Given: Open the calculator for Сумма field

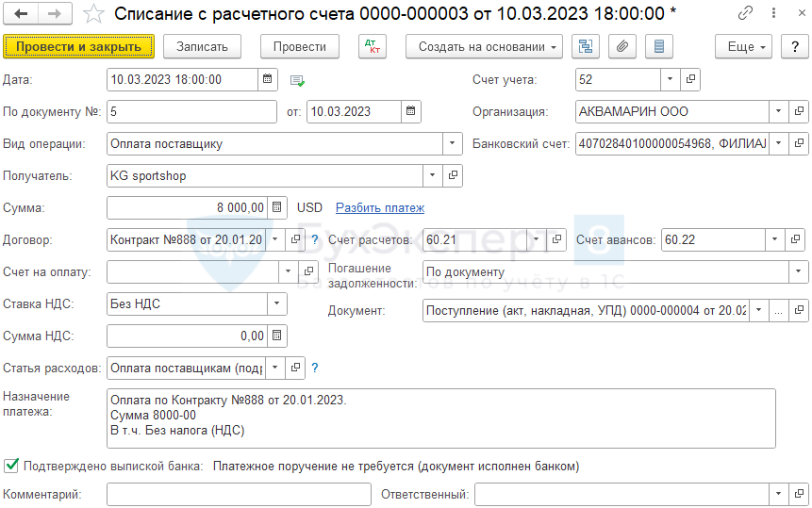Looking at the screenshot, I should pos(276,207).
